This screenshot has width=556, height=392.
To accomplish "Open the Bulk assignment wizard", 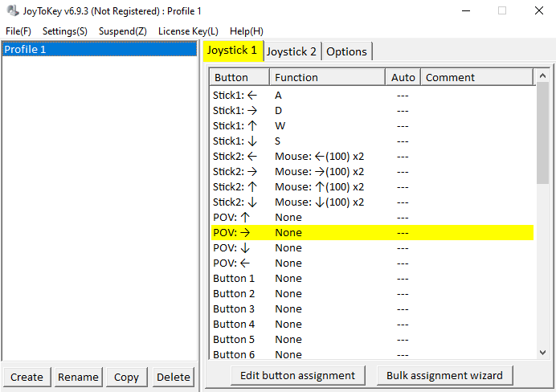I will click(444, 375).
